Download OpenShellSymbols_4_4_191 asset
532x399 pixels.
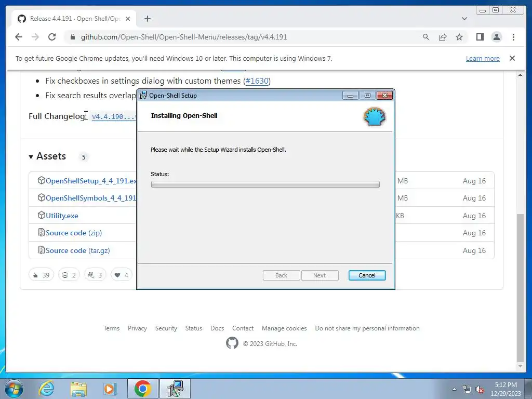click(x=91, y=198)
